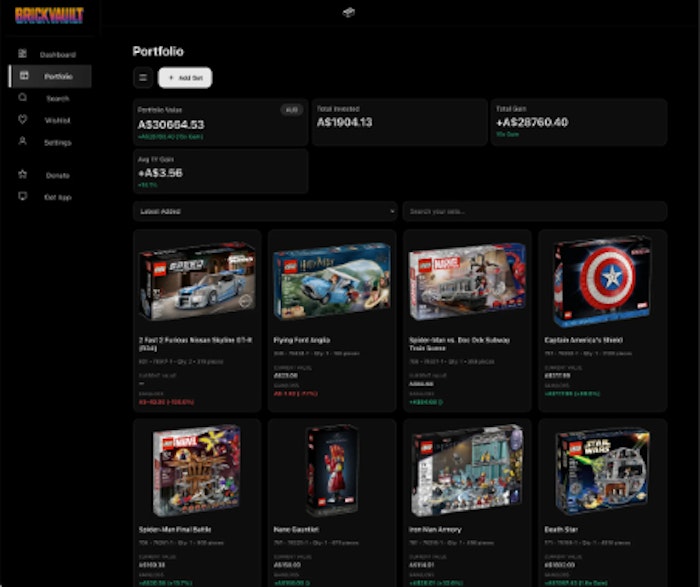This screenshot has height=587, width=700.
Task: Open the Latest Added sort dropdown
Action: tap(265, 211)
